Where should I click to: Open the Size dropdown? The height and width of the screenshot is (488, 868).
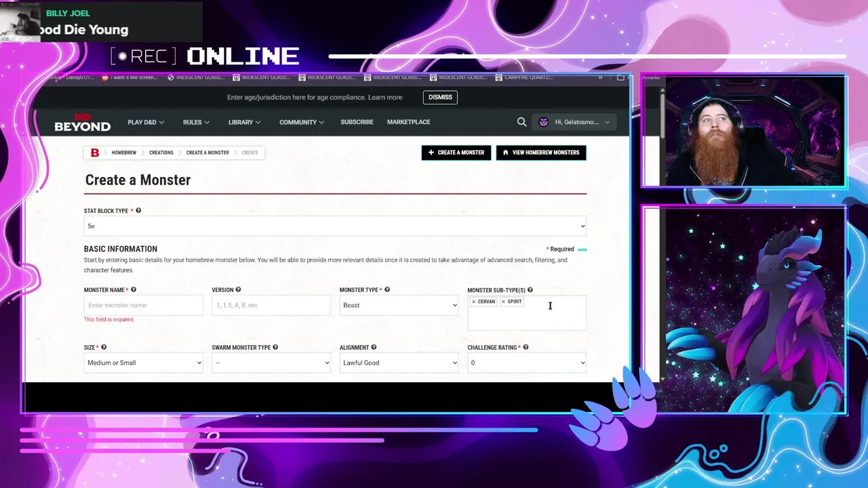point(143,363)
